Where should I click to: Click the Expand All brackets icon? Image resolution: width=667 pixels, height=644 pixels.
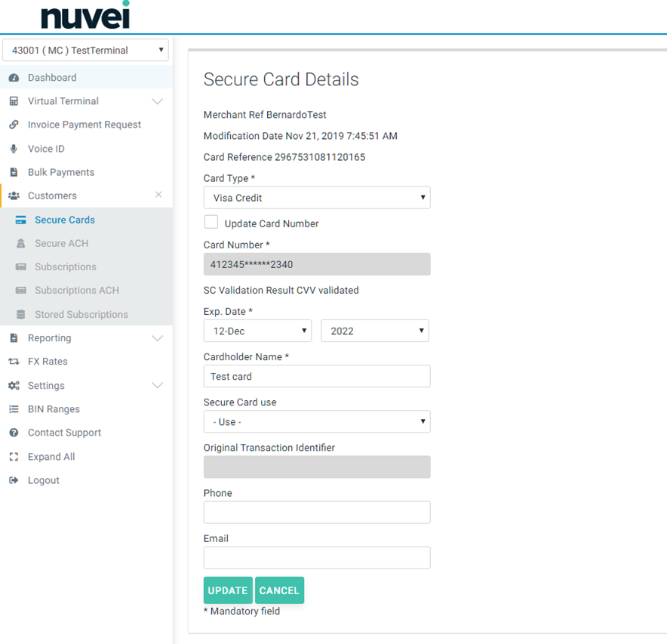[x=14, y=457]
